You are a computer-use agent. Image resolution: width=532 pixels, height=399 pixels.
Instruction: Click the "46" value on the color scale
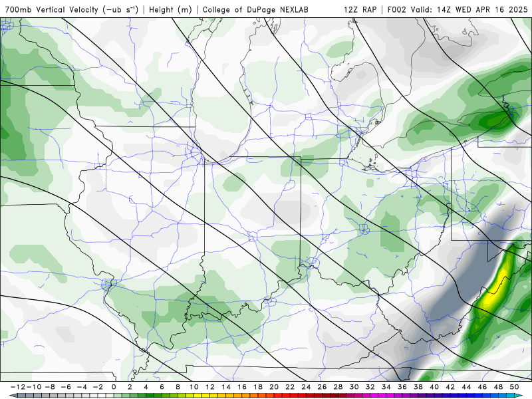click(482, 387)
